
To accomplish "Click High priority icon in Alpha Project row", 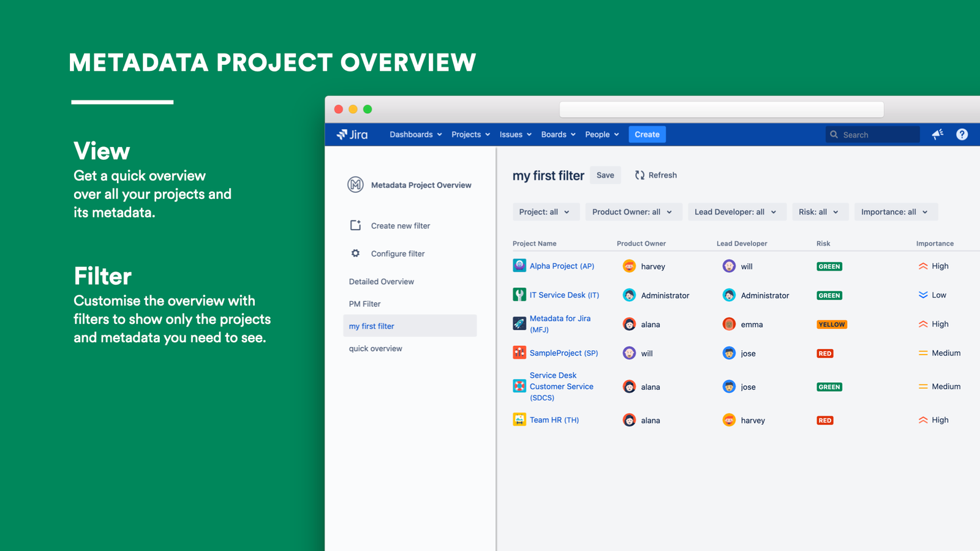I will pos(923,266).
